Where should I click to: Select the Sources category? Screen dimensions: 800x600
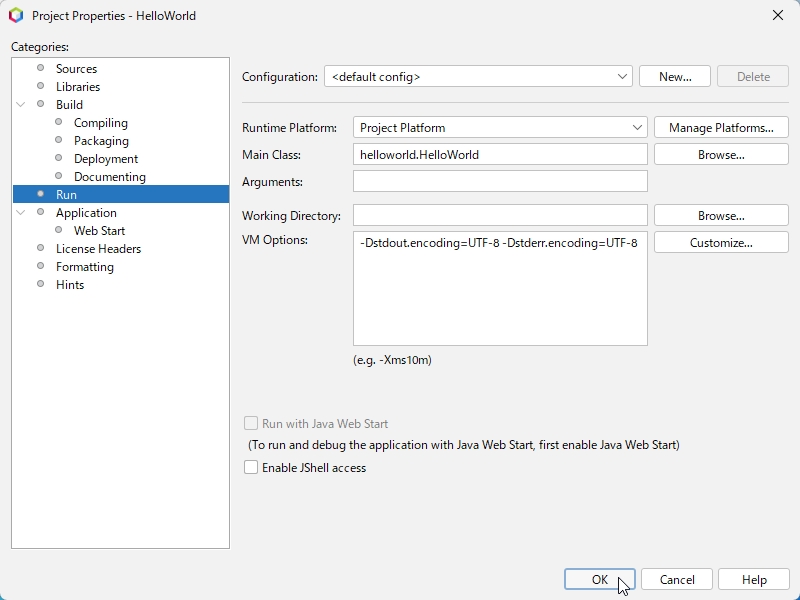79,68
